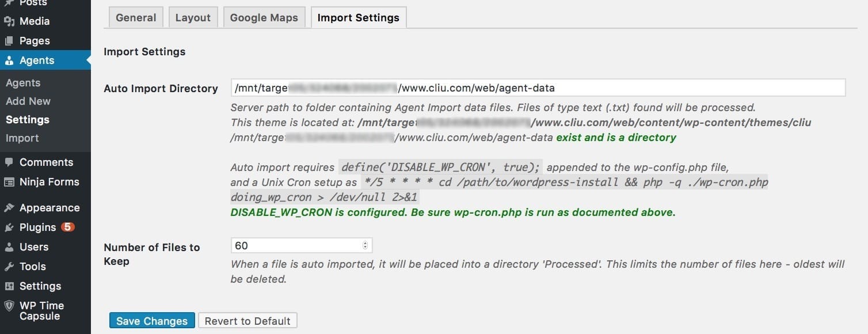This screenshot has width=868, height=334.
Task: Click the WP Time Capsule shield icon
Action: (9, 306)
